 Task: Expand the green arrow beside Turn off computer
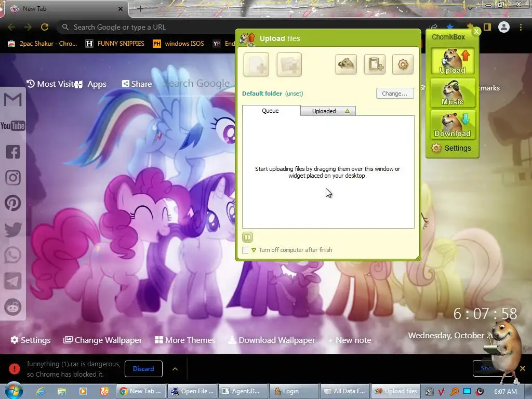pos(254,250)
